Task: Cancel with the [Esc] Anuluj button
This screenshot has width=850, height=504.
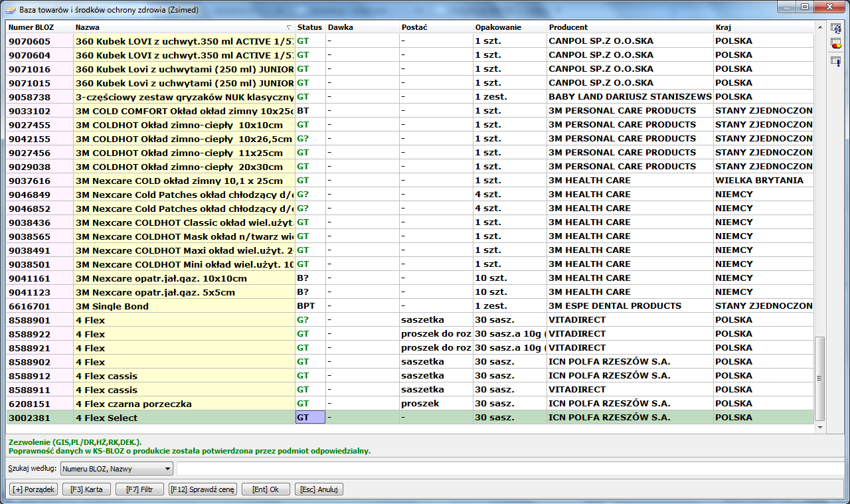Action: [x=319, y=489]
